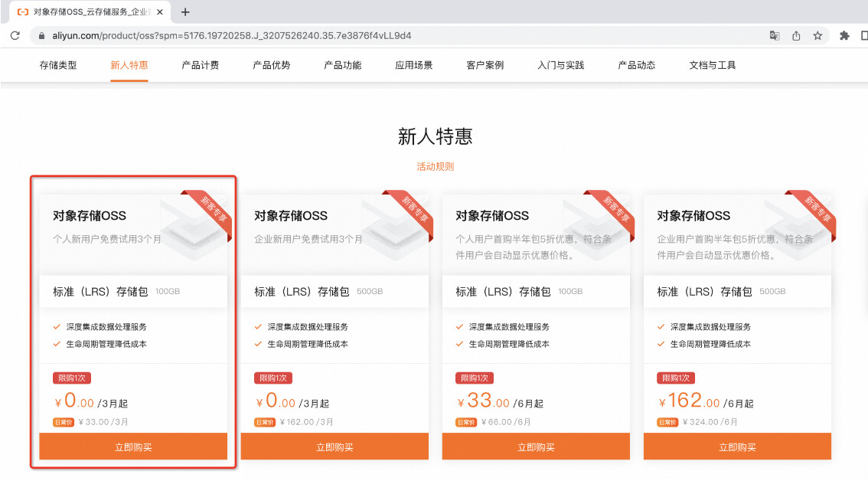
Task: Click the aliyun.com address bar URL
Action: point(231,35)
